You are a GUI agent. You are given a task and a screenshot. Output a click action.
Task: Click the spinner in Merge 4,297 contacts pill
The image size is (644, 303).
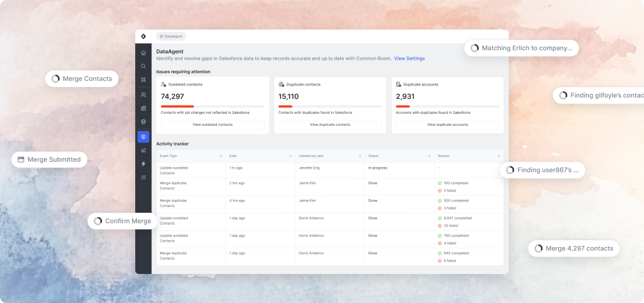(539, 248)
